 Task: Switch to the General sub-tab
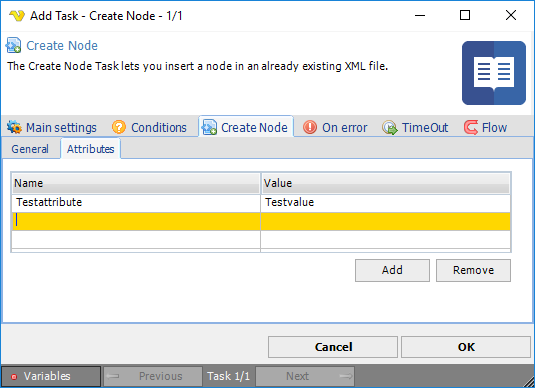point(30,149)
